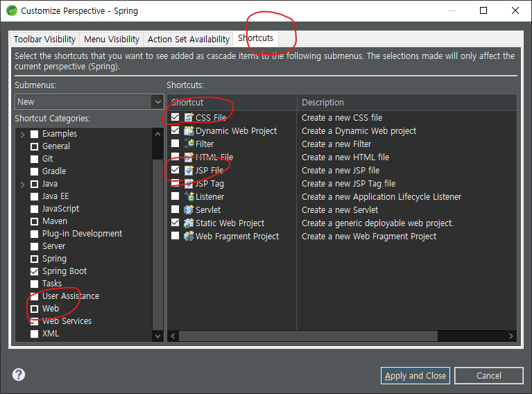Select 'Create a new JSP file' description
The width and height of the screenshot is (532, 394).
[x=341, y=171]
